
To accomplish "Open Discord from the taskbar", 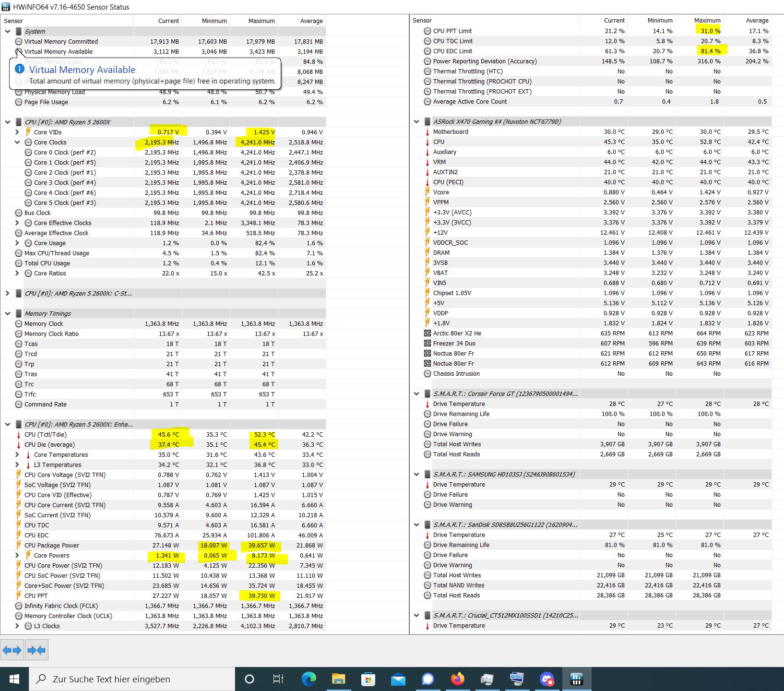I will click(x=546, y=679).
